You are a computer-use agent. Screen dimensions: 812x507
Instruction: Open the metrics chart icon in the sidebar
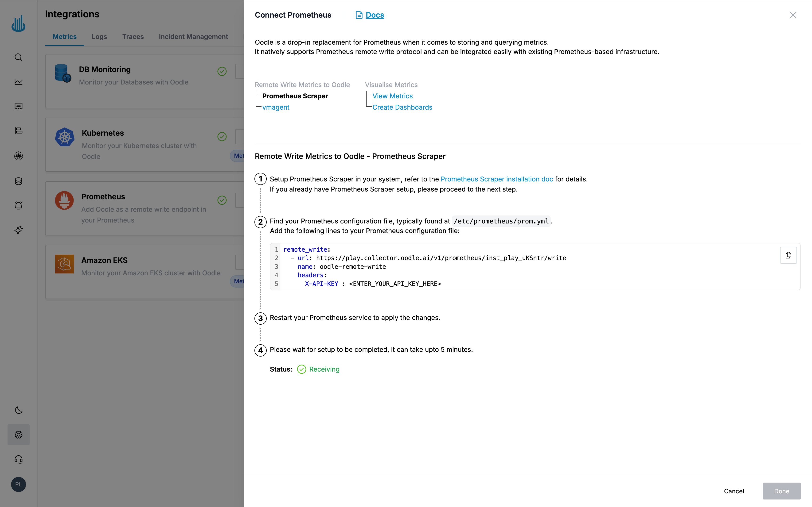tap(19, 82)
